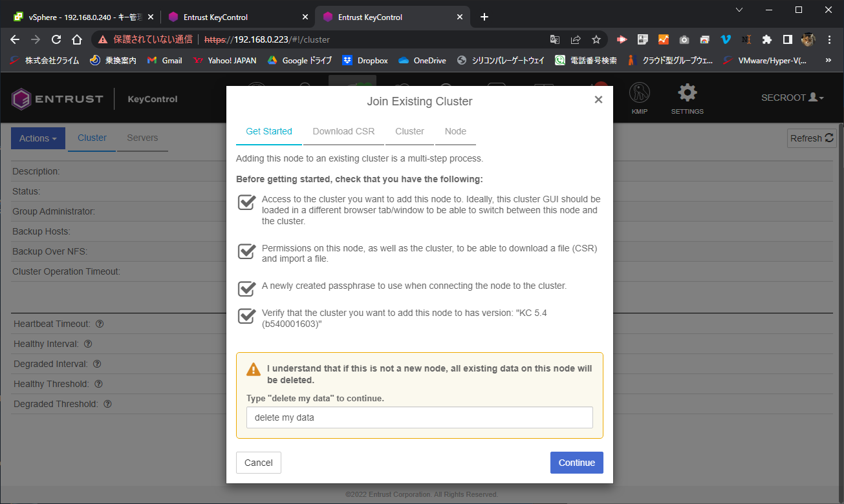844x504 pixels.
Task: Click the Healthy Threshold help icon
Action: (99, 384)
